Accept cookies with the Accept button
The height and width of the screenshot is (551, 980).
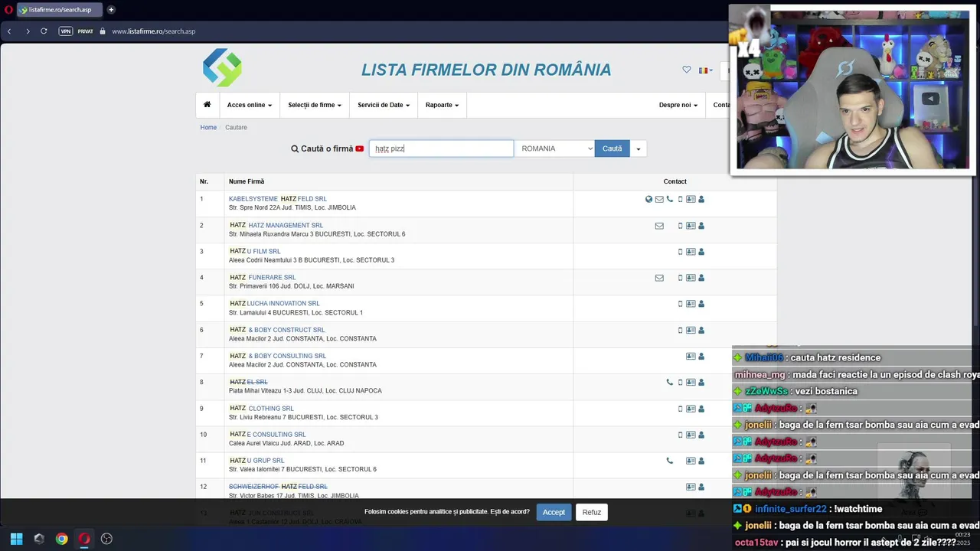pos(554,512)
